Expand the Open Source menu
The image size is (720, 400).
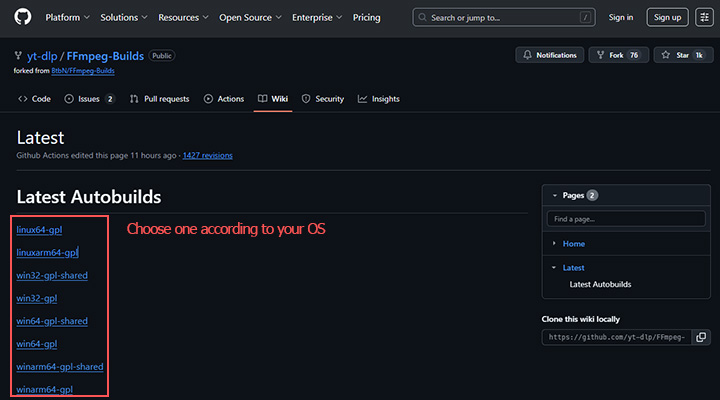coord(250,17)
